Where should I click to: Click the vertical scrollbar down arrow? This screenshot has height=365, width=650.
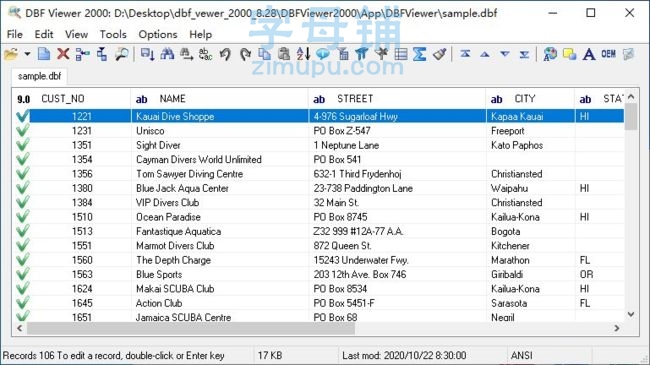pyautogui.click(x=631, y=314)
